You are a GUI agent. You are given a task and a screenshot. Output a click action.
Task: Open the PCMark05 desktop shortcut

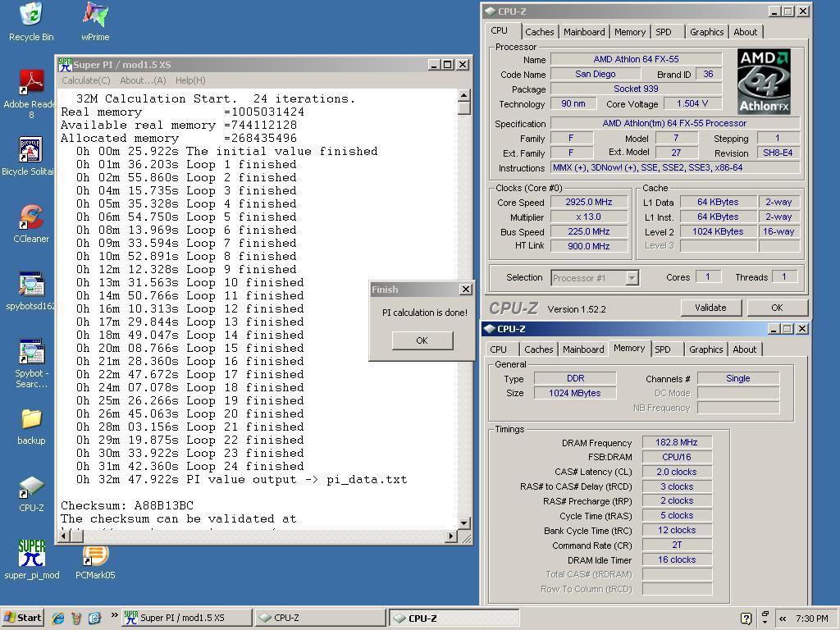pyautogui.click(x=95, y=560)
